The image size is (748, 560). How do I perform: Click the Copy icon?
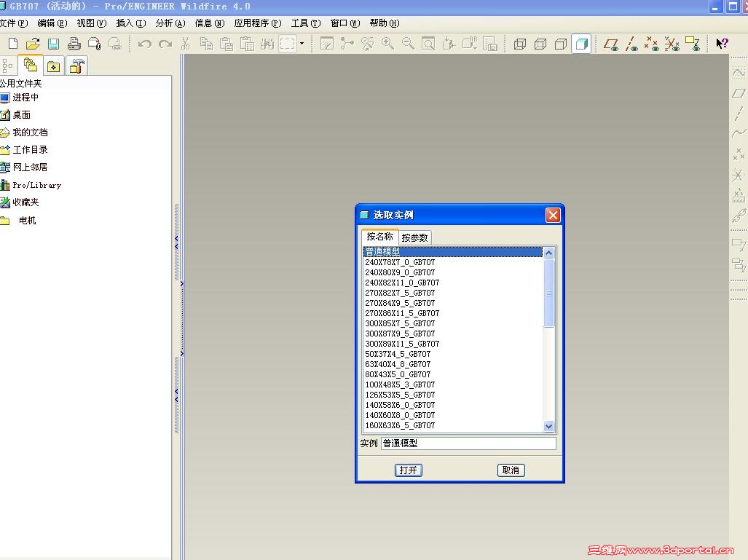(x=206, y=44)
